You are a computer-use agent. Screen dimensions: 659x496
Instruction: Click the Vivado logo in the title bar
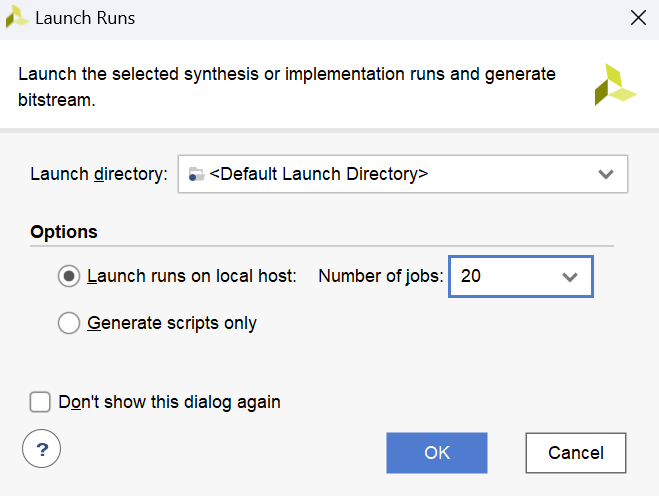coord(17,18)
